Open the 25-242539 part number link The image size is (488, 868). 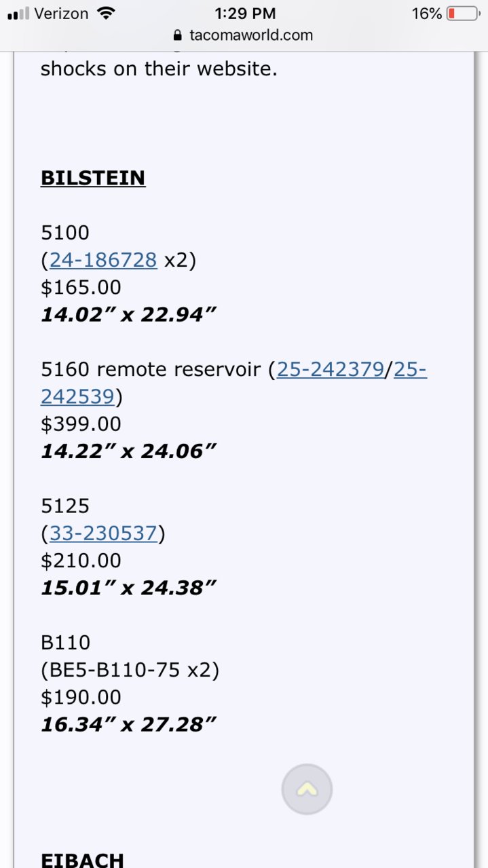233,383
